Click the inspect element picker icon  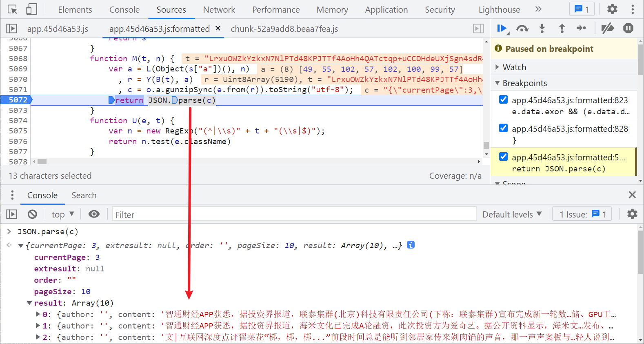(x=13, y=9)
